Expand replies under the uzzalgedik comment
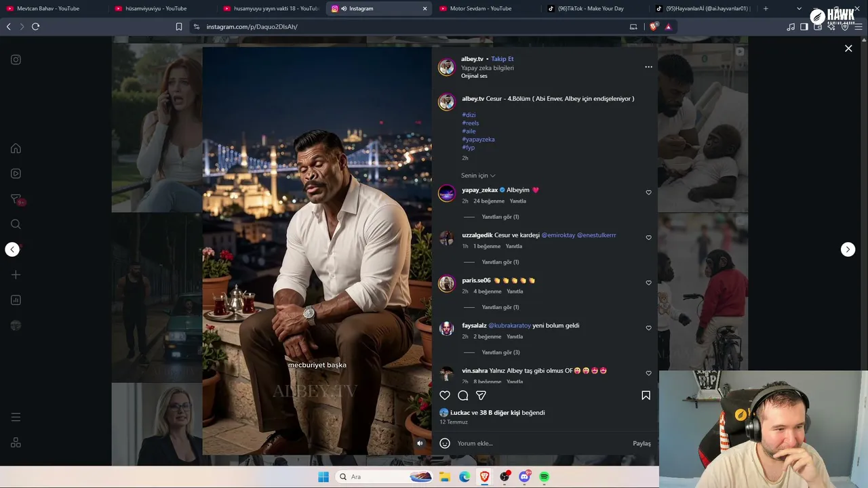The width and height of the screenshot is (868, 488). tap(500, 262)
